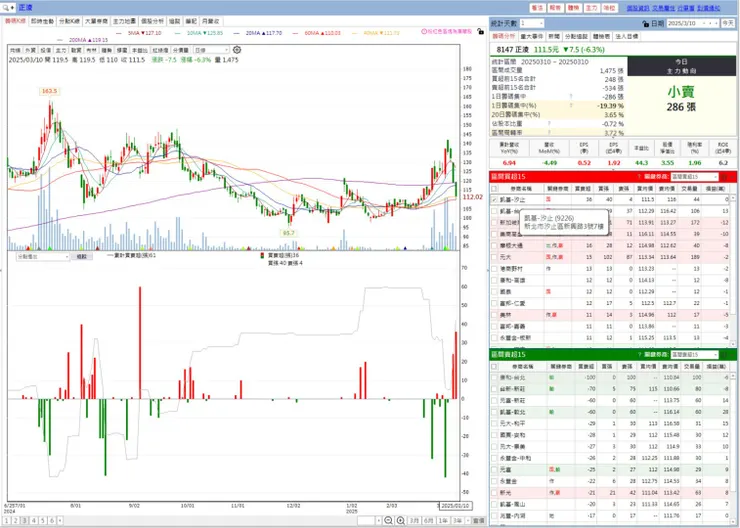Check the 凱基-汐止 row checkbox
Image resolution: width=740 pixels, height=528 pixels.
[x=494, y=200]
